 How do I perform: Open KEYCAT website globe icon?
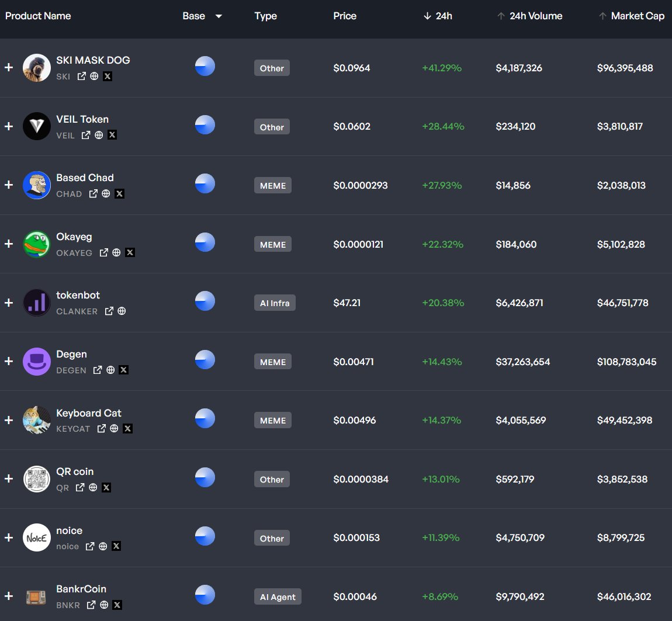pyautogui.click(x=114, y=429)
